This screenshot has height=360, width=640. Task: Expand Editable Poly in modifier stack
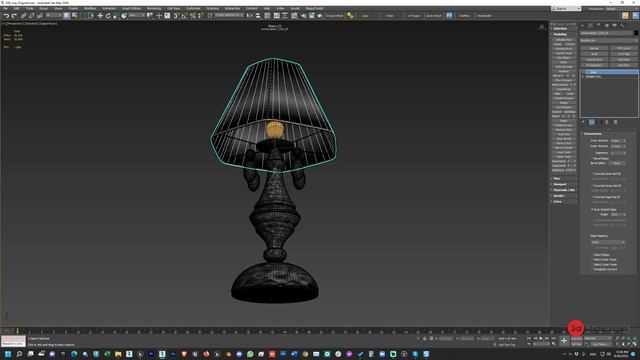click(x=583, y=76)
